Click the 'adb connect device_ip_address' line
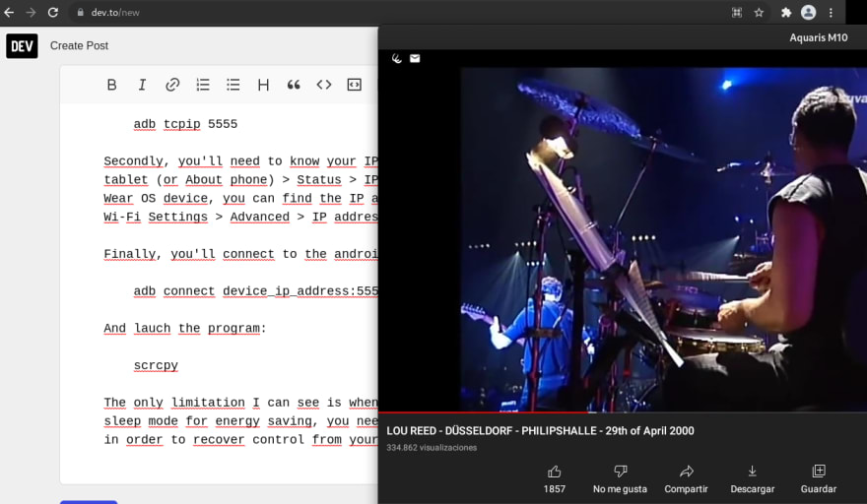Viewport: 867px width, 504px height. pyautogui.click(x=255, y=291)
